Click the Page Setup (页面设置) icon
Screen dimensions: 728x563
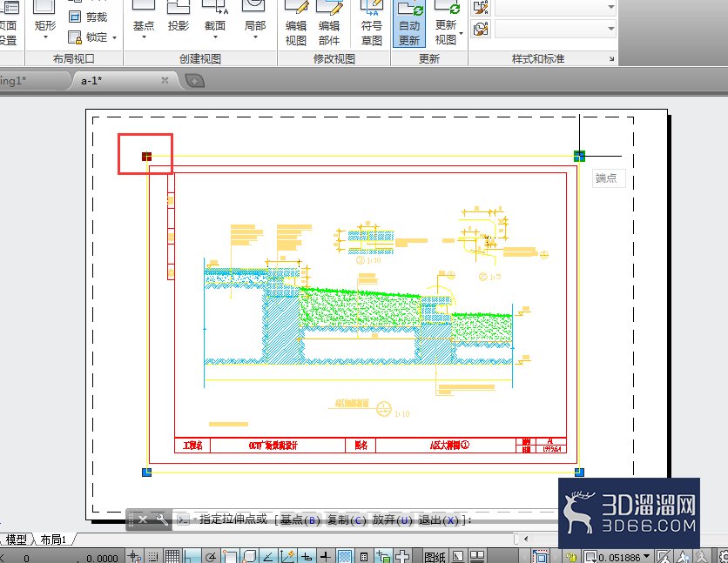[9, 23]
